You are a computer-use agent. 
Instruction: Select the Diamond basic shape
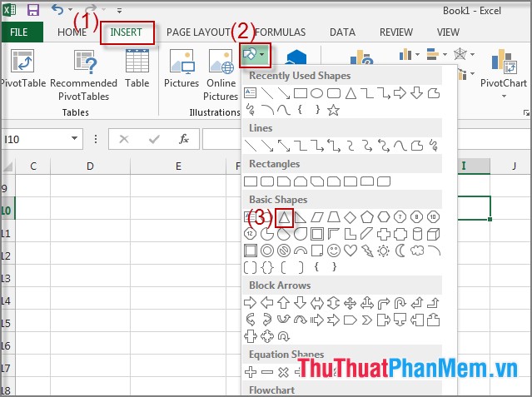tap(350, 217)
